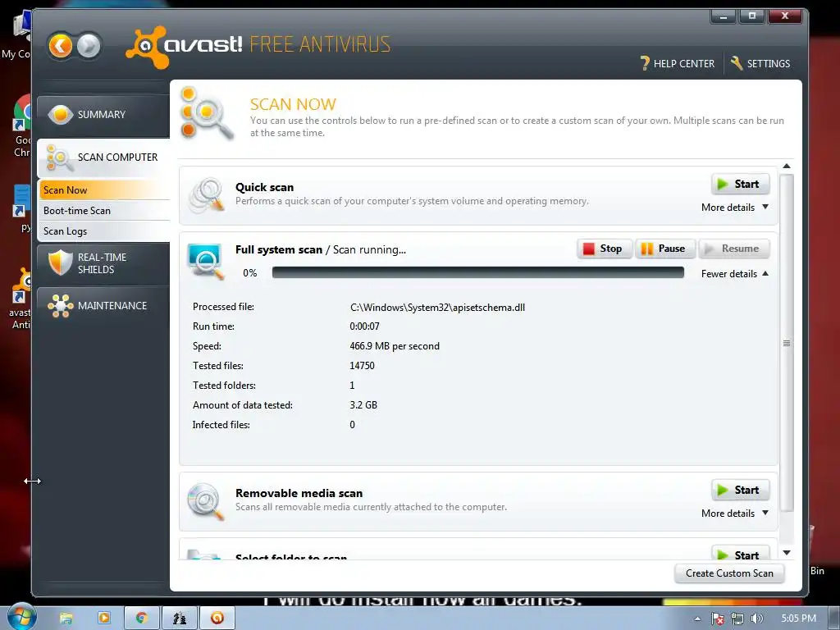Click the Real-Time Shields shield icon
The height and width of the screenshot is (630, 840).
pyautogui.click(x=60, y=262)
